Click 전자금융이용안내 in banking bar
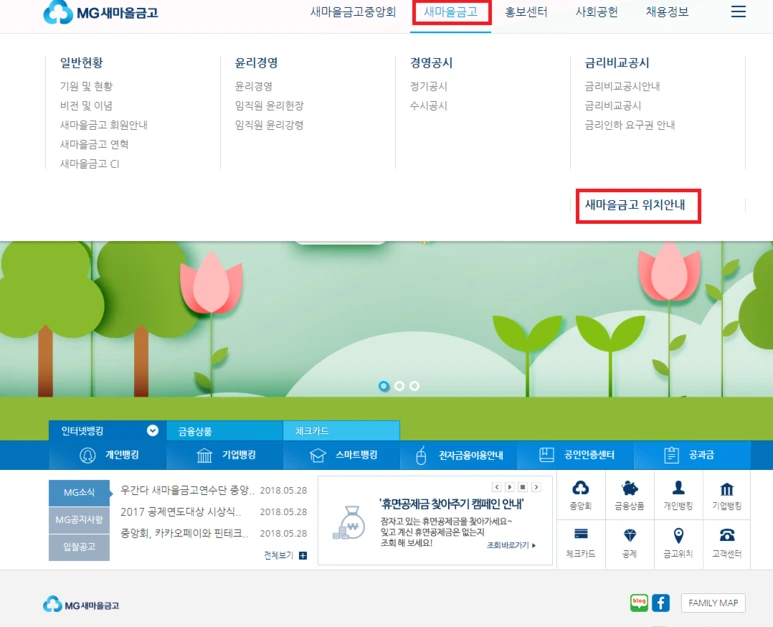This screenshot has height=627, width=773. point(459,455)
